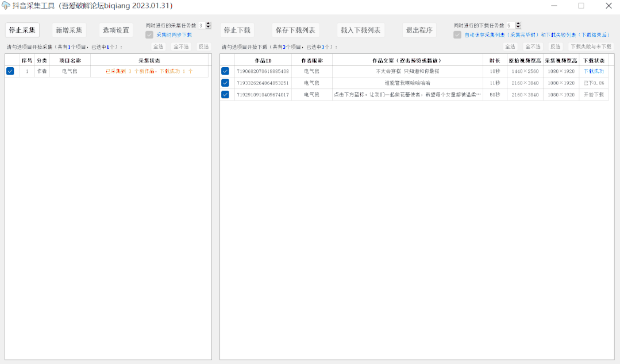Click 反选 above the download list
This screenshot has width=620, height=364.
coord(556,47)
